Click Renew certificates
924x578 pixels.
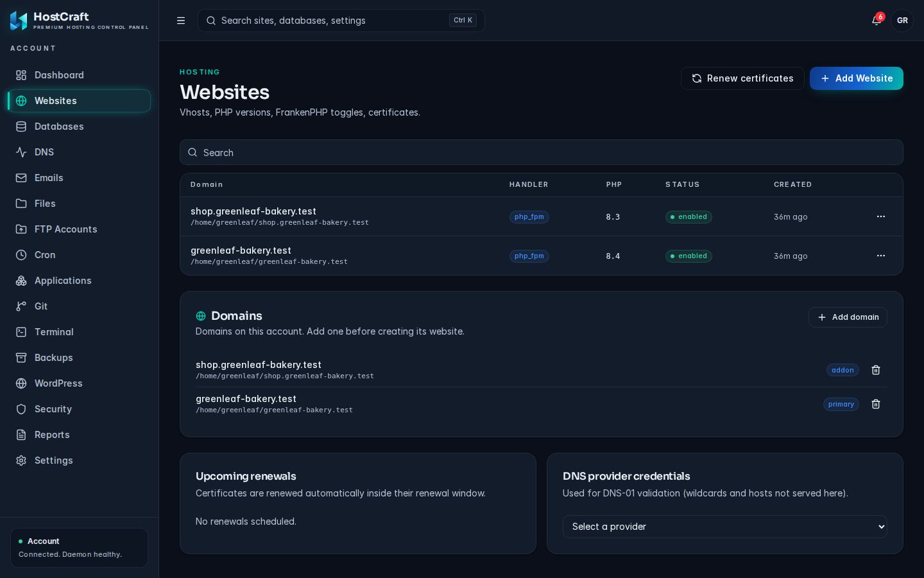click(742, 78)
